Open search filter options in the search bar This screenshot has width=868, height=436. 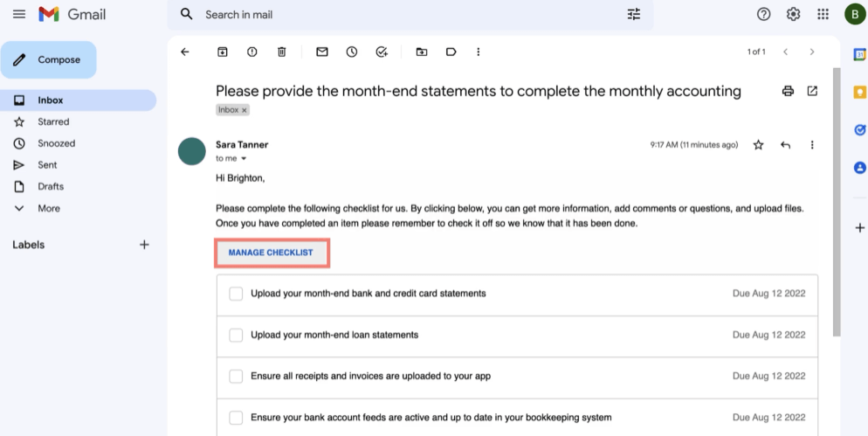(x=634, y=14)
